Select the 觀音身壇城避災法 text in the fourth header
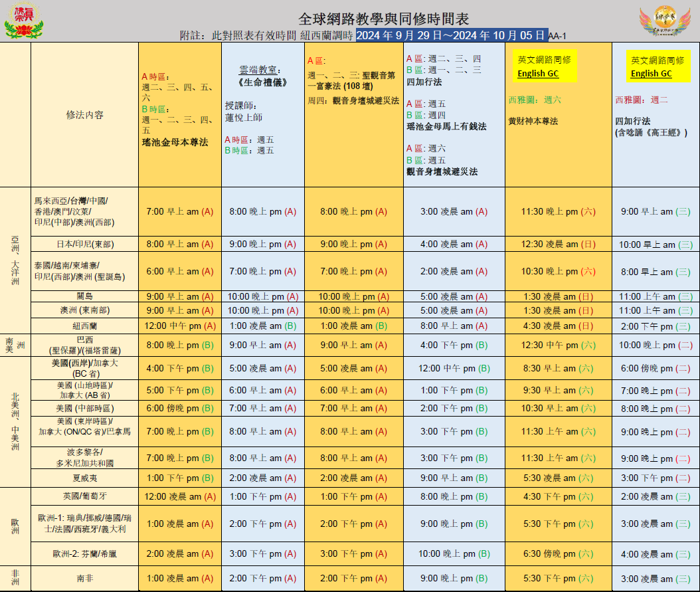 [442, 171]
